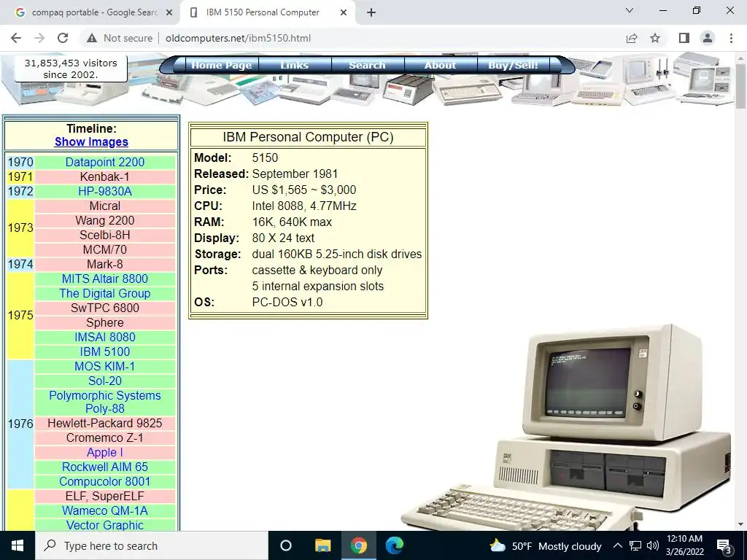Open the Rockwell AIM 65 link
Image resolution: width=747 pixels, height=560 pixels.
[105, 467]
